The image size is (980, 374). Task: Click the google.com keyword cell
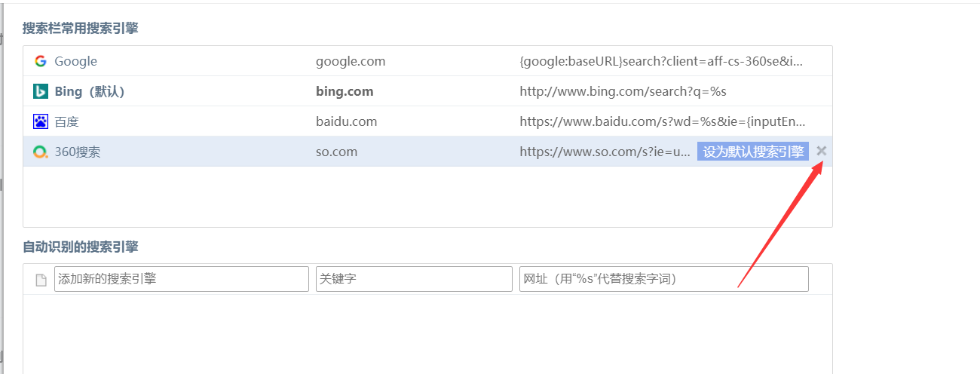pyautogui.click(x=351, y=61)
